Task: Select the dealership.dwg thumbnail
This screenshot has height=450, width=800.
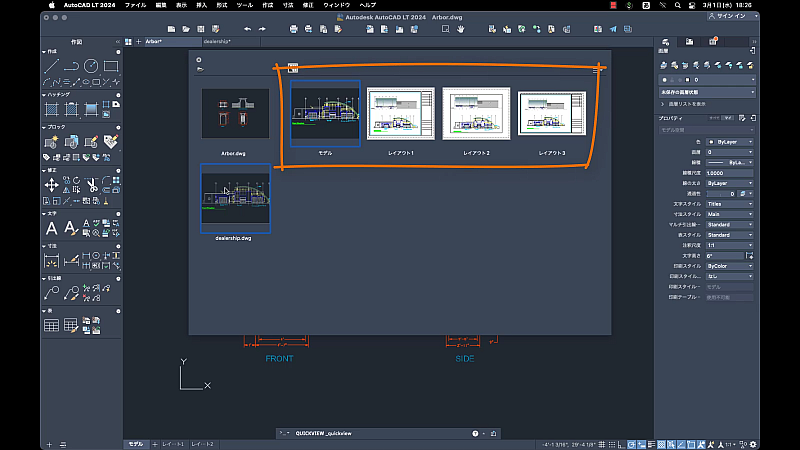Action: point(235,198)
